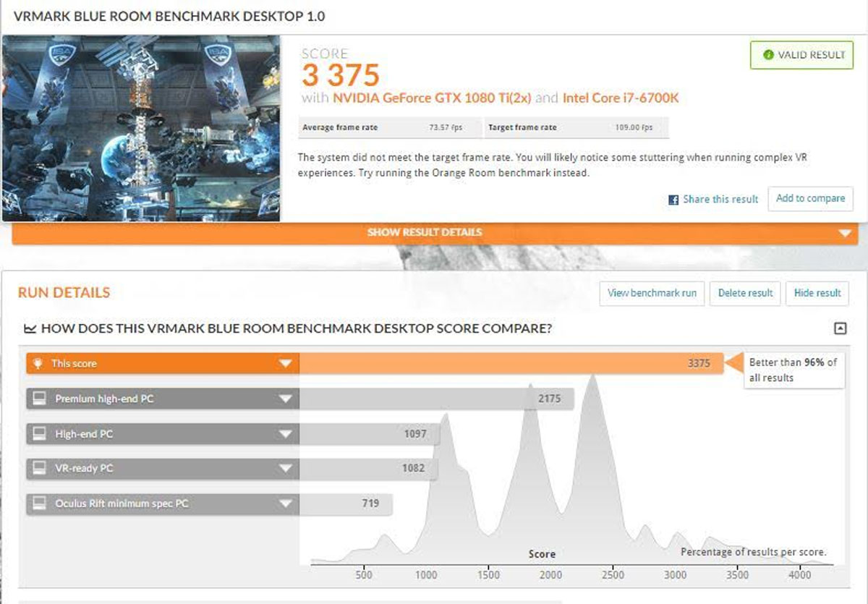Click the Target frame rate 109.00 fps value
Screen dimensions: 868x604
pos(634,128)
